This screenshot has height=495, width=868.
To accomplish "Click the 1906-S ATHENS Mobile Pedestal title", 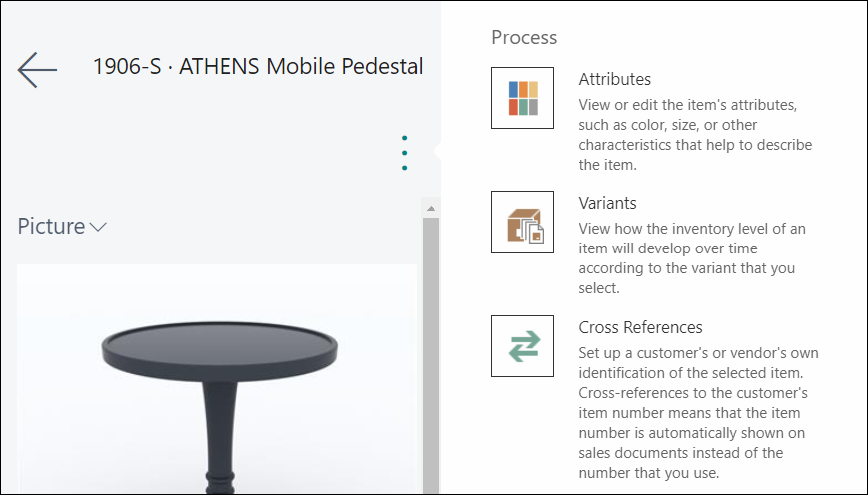I will pyautogui.click(x=258, y=67).
